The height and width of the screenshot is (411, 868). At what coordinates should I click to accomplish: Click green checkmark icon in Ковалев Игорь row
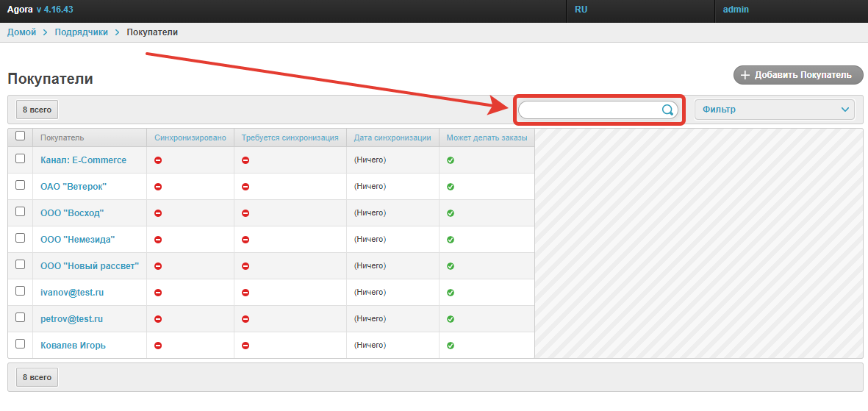[451, 346]
